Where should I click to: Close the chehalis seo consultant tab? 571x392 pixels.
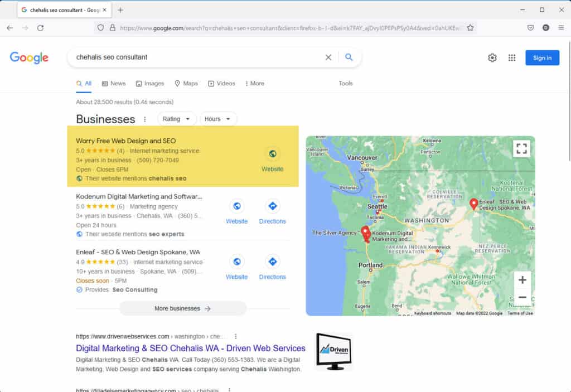[104, 10]
